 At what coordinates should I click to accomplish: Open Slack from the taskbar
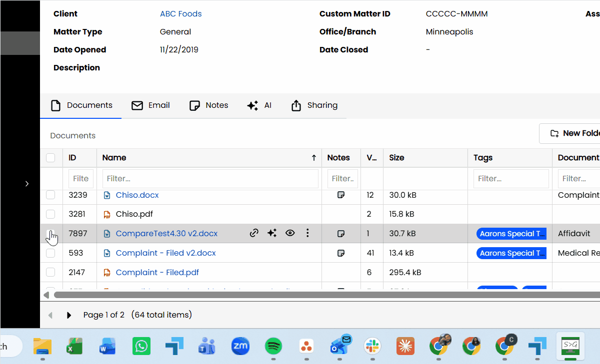(372, 346)
